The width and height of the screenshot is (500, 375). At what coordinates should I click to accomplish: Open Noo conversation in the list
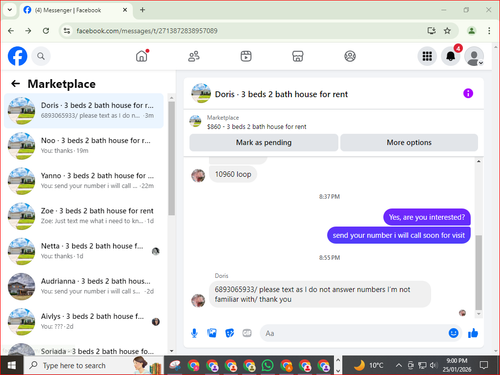[84, 146]
